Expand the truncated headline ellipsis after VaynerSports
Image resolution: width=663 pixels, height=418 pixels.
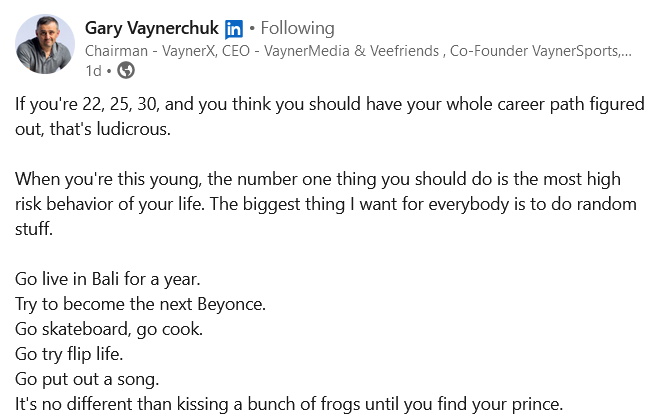click(x=627, y=53)
